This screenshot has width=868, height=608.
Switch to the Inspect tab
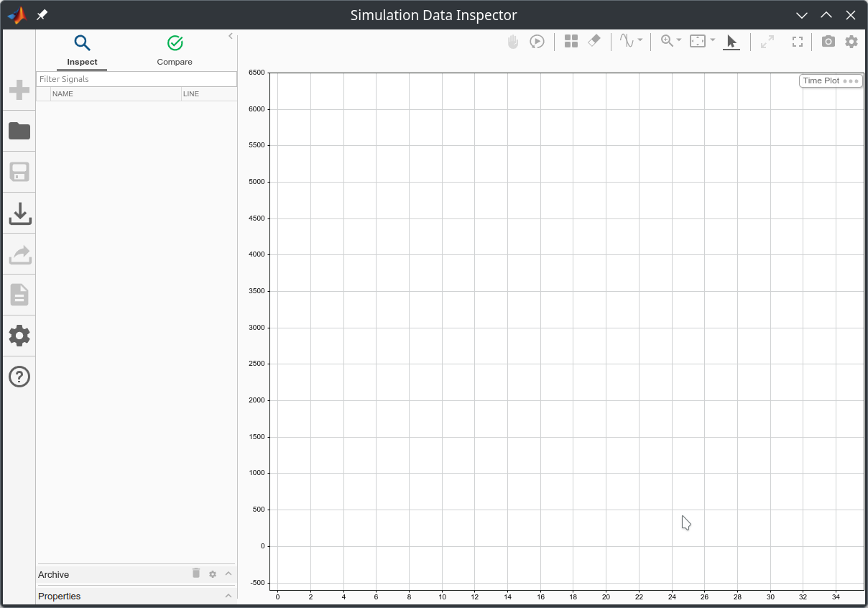82,51
